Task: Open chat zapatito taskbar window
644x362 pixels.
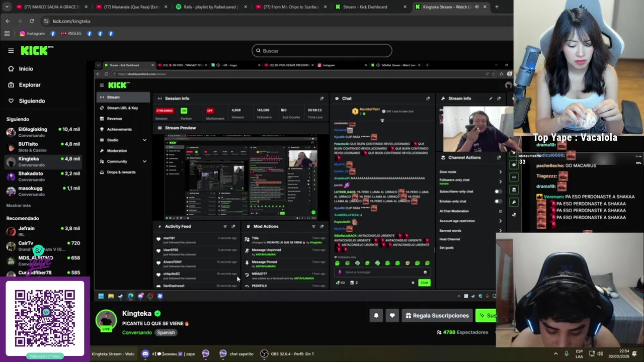Action: click(x=236, y=354)
